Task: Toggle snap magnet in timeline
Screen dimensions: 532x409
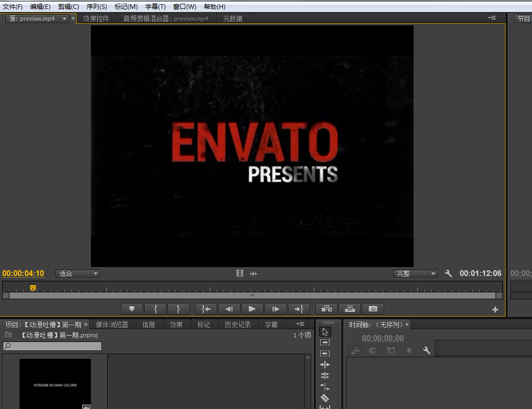Action: click(x=372, y=350)
